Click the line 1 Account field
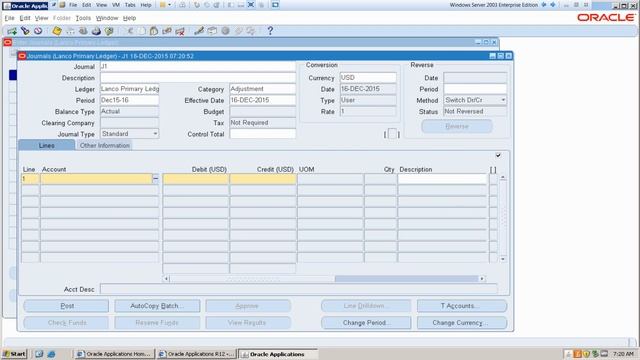Screen dimensions: 640x360 96,178
